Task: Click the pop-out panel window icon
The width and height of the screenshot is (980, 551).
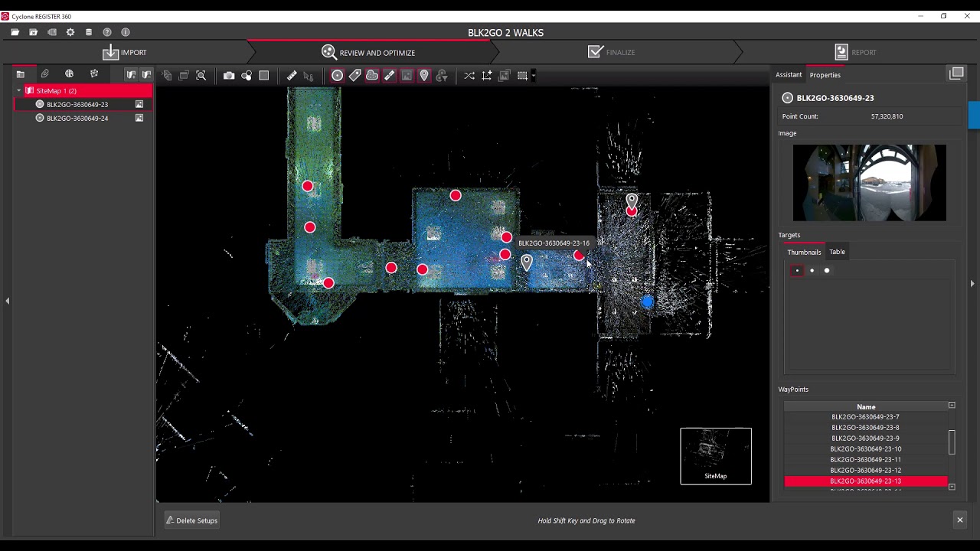Action: pyautogui.click(x=956, y=73)
